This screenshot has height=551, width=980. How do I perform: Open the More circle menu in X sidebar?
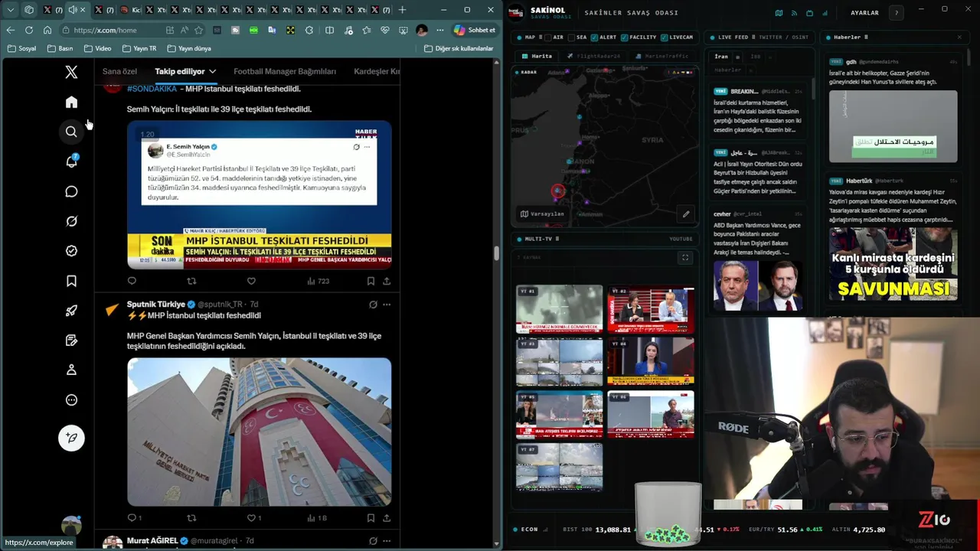coord(71,399)
